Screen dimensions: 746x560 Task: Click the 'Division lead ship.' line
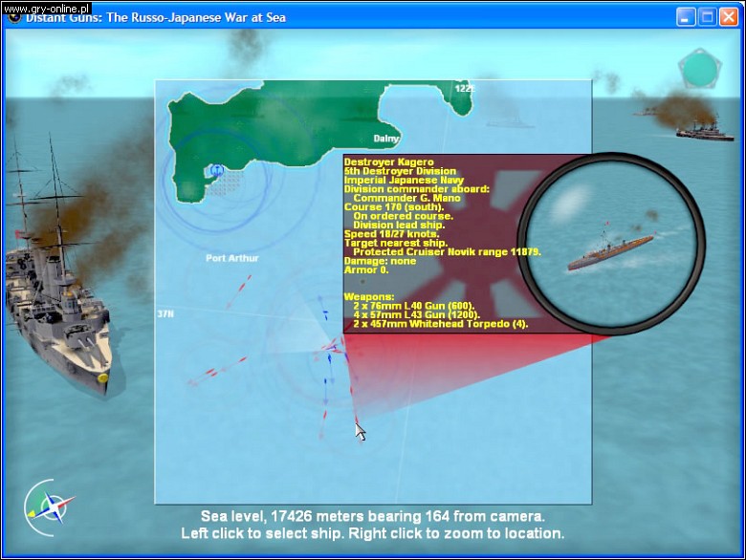399,225
